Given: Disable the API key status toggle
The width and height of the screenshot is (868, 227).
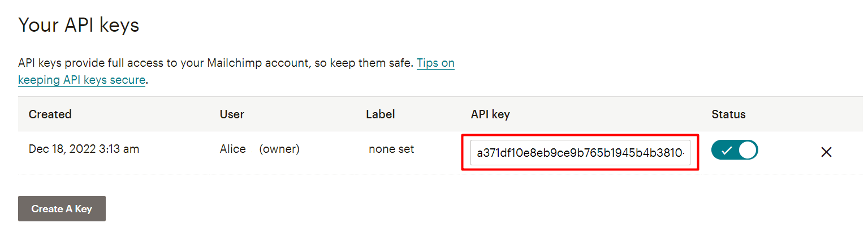Looking at the screenshot, I should point(735,150).
